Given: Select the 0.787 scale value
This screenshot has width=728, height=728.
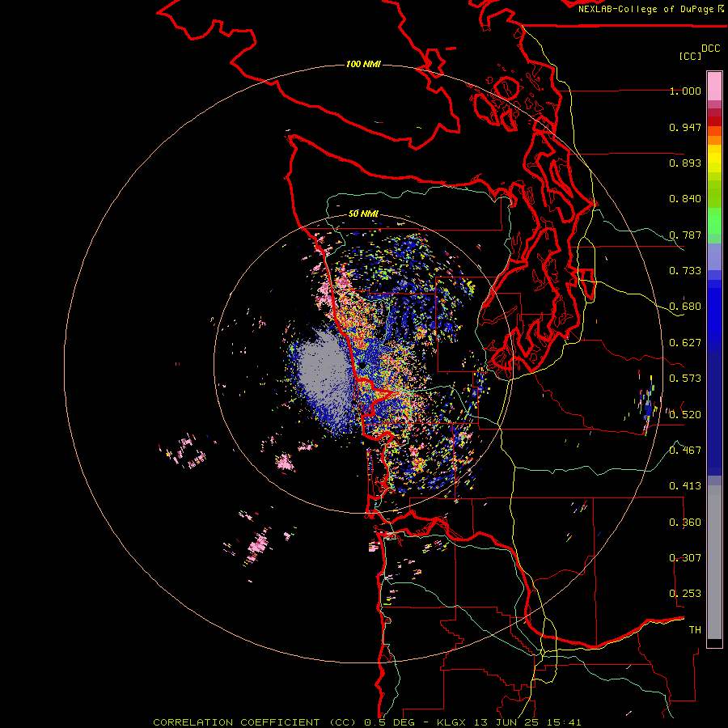Looking at the screenshot, I should tap(685, 235).
